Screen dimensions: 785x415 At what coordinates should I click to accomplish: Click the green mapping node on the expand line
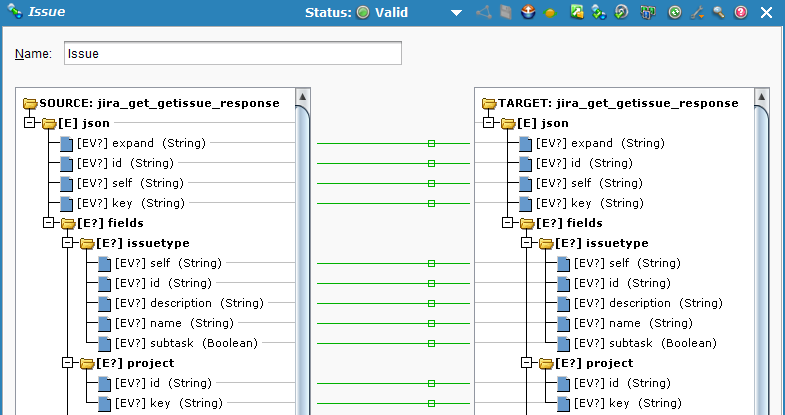click(431, 143)
